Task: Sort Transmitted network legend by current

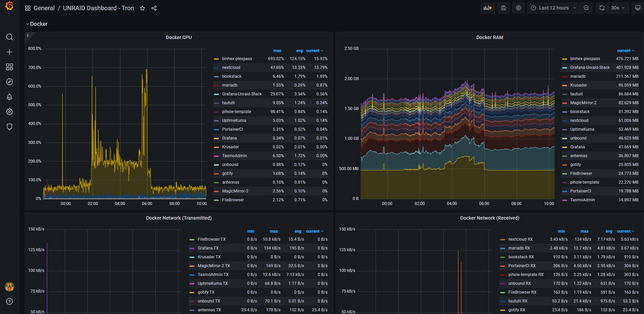Action: [x=315, y=231]
